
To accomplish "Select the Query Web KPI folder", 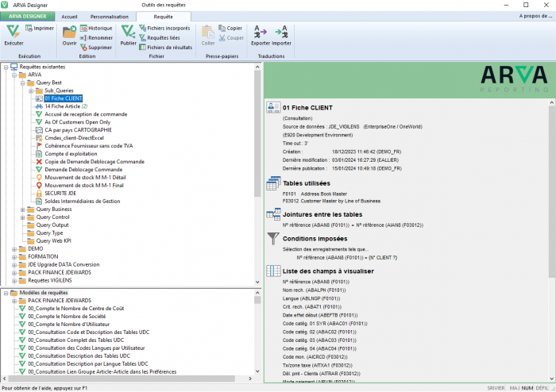I will 53,240.
